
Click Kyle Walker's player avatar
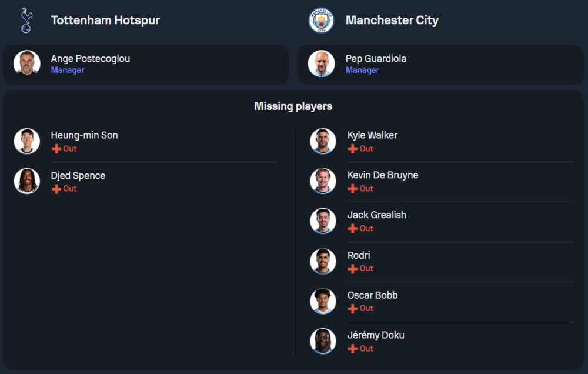click(323, 141)
